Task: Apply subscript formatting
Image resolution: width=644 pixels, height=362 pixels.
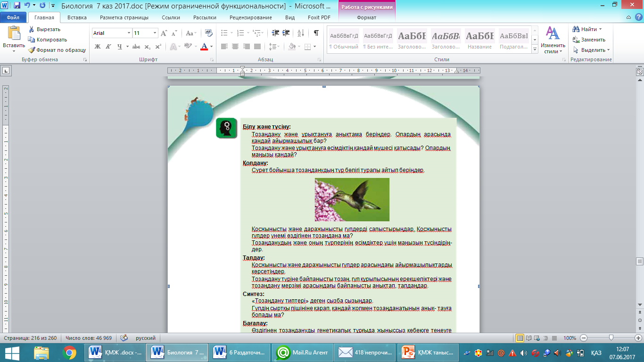Action: click(x=148, y=47)
